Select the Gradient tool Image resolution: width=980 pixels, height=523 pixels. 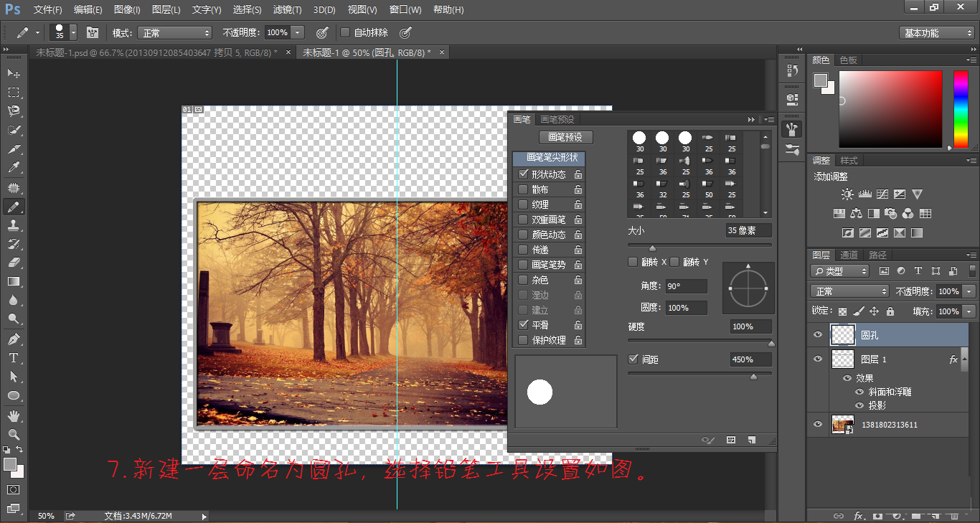14,281
